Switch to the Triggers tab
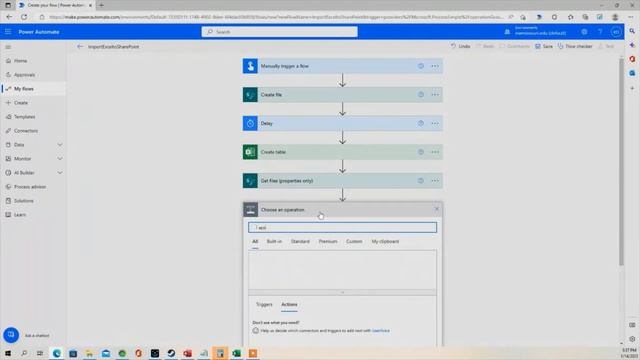This screenshot has width=640, height=360. pyautogui.click(x=264, y=304)
